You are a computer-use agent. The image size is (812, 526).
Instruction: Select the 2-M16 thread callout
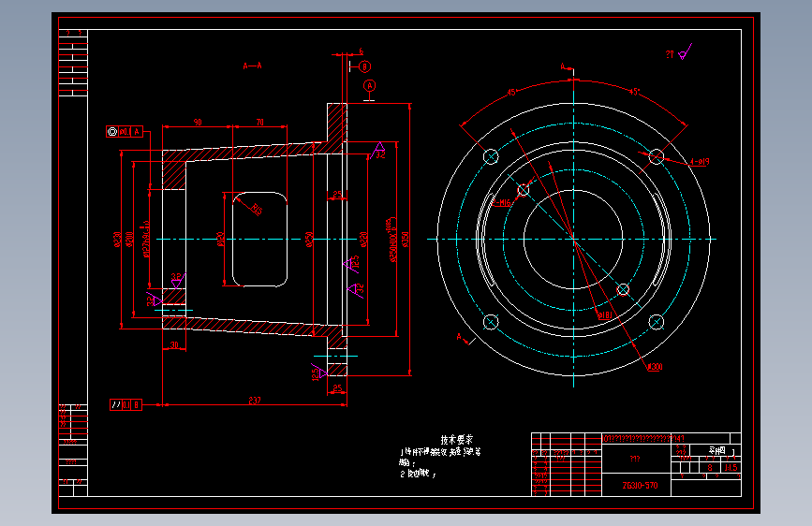[x=500, y=203]
